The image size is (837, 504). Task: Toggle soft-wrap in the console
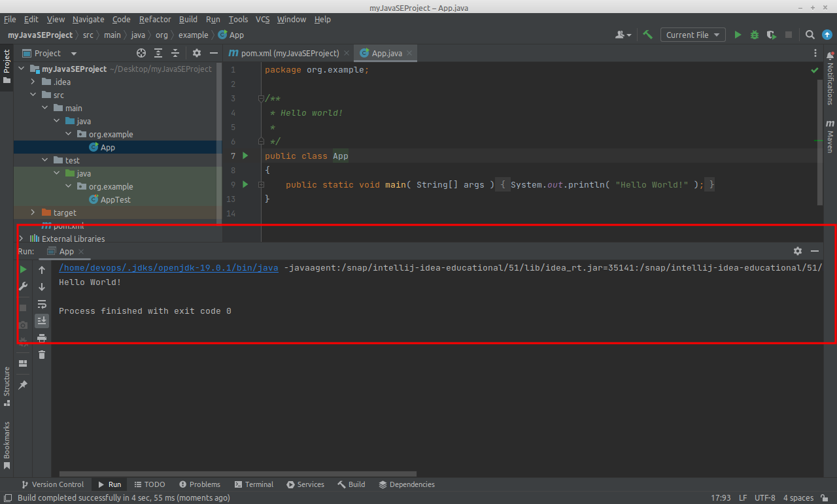(x=42, y=303)
